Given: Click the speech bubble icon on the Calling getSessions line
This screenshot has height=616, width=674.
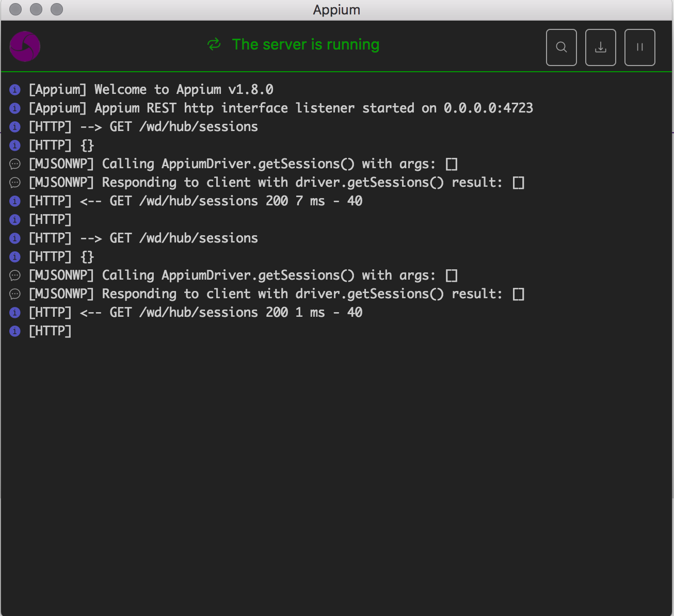Looking at the screenshot, I should tap(14, 164).
